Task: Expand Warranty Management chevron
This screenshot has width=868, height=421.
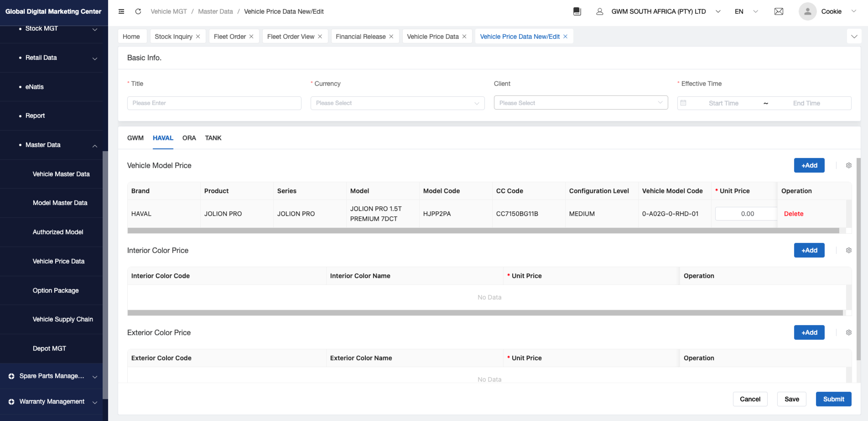Action: click(95, 402)
